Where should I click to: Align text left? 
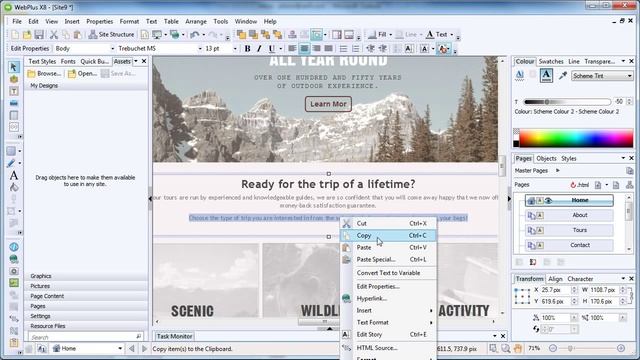pos(292,49)
